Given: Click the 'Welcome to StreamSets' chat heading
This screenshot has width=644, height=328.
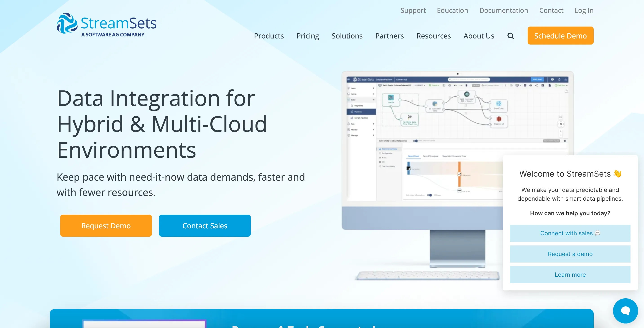Looking at the screenshot, I should (x=570, y=173).
